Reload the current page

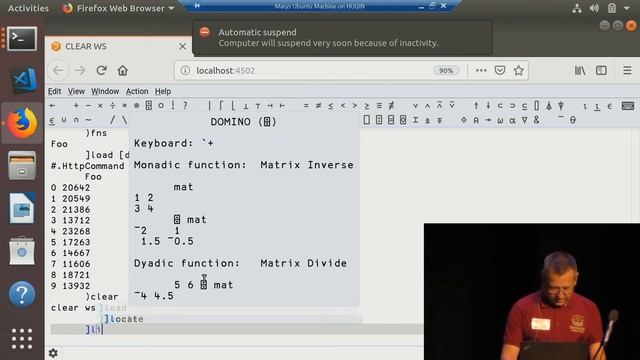coord(102,71)
